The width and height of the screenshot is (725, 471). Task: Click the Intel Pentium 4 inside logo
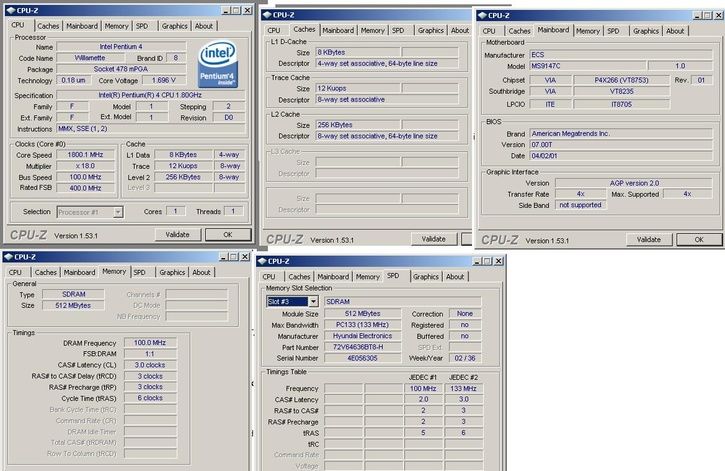[219, 62]
